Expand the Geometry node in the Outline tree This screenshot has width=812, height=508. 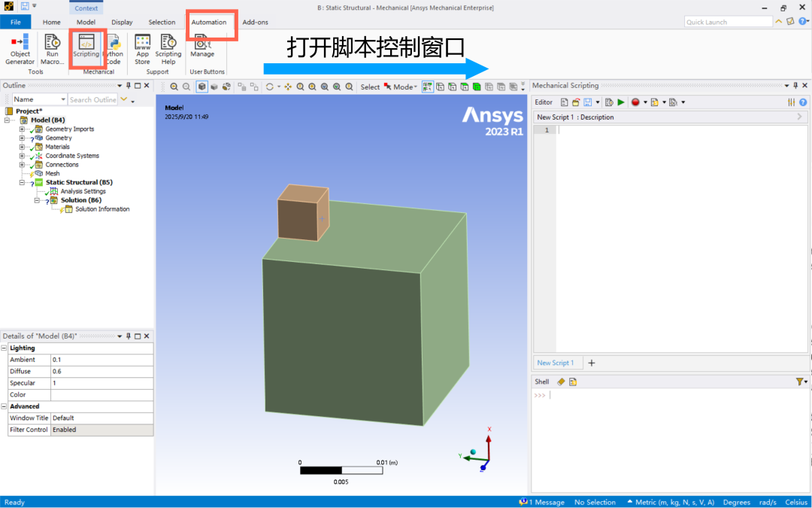click(x=22, y=138)
